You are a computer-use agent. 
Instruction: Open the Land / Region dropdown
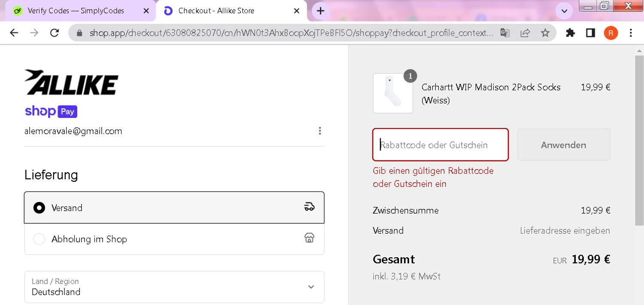click(x=174, y=287)
